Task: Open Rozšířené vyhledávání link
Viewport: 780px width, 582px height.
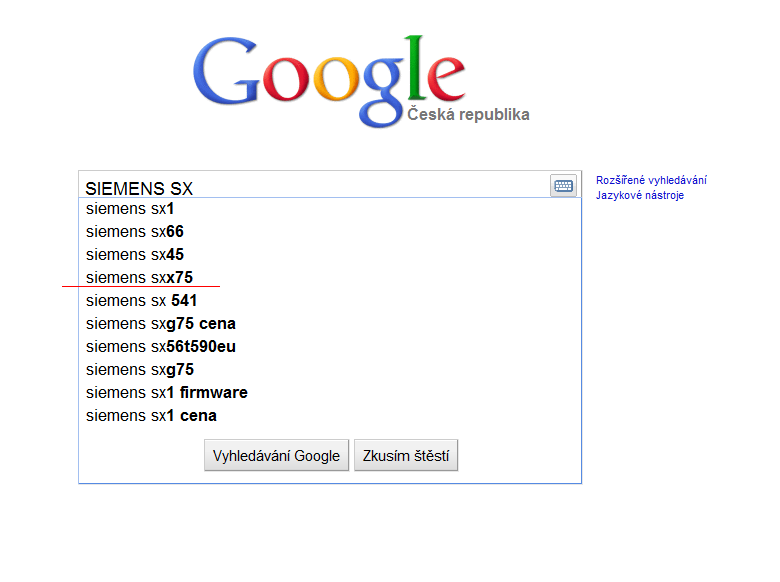Action: (651, 180)
